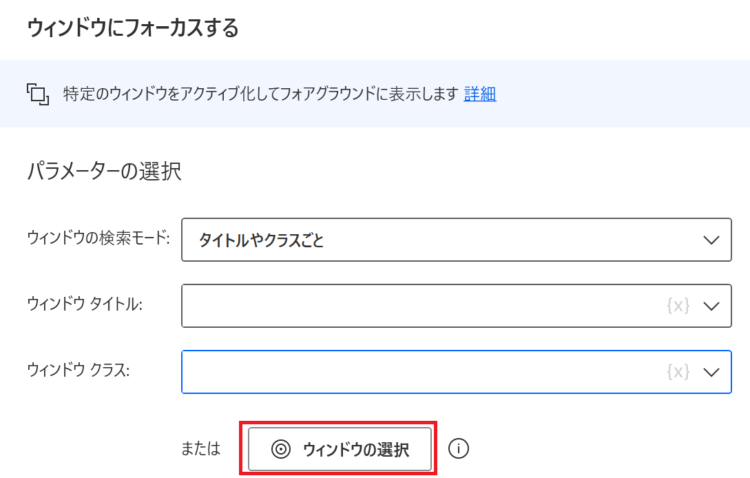
Task: Click the ウィンドウ クラス label
Action: pyautogui.click(x=78, y=370)
